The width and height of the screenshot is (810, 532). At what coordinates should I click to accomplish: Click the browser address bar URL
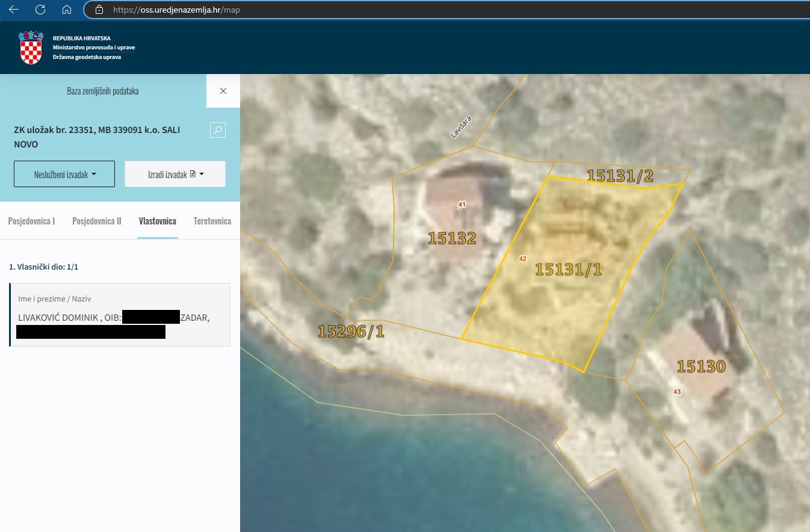pos(177,10)
